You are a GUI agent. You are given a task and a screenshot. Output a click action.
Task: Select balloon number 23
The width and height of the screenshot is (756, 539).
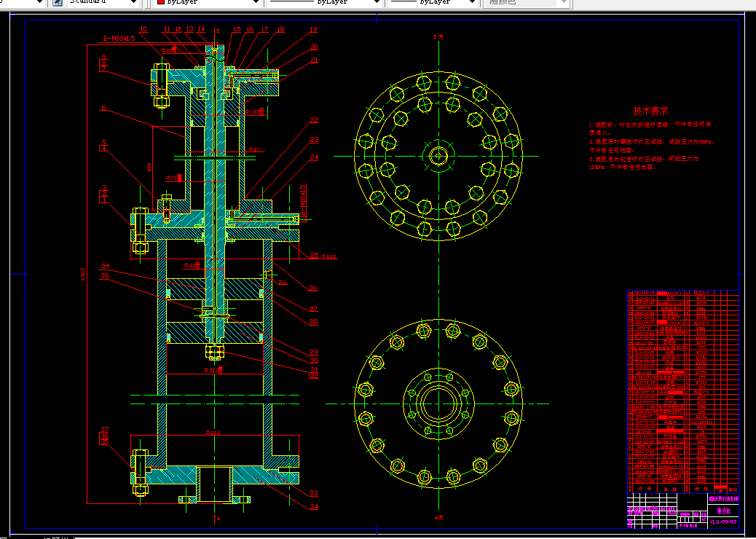315,140
